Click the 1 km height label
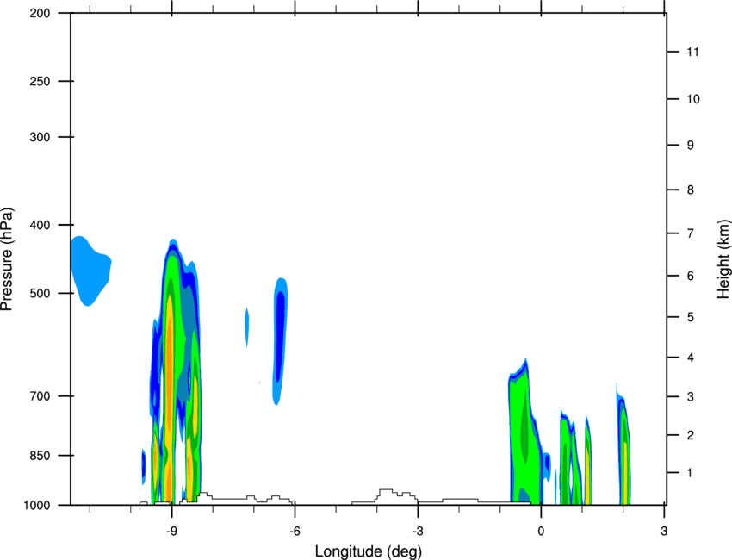The image size is (732, 560). [691, 473]
